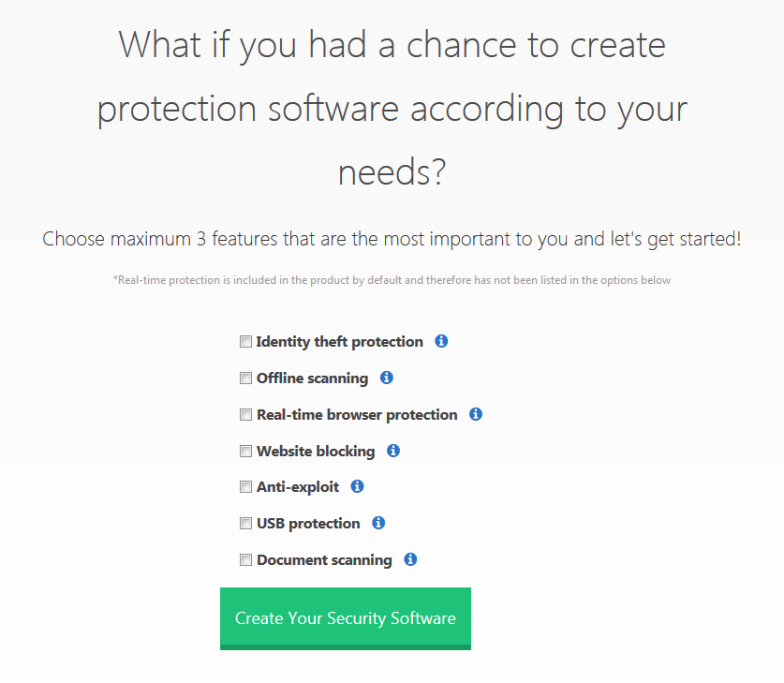Click Create Your Security Software button
The image size is (784, 683).
346,618
